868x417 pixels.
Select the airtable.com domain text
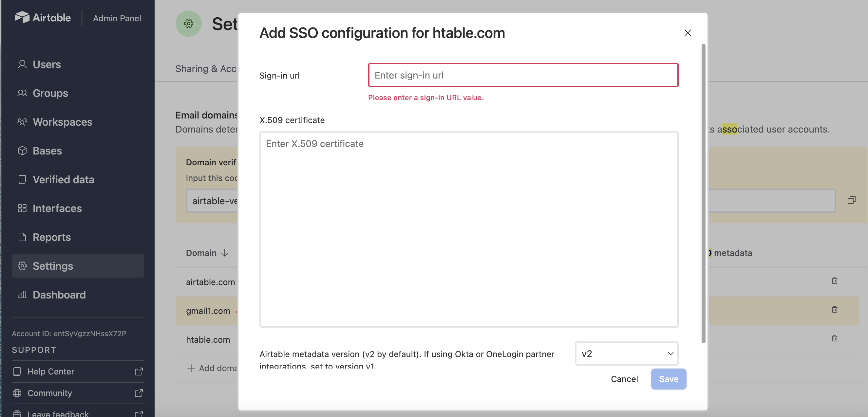click(211, 282)
